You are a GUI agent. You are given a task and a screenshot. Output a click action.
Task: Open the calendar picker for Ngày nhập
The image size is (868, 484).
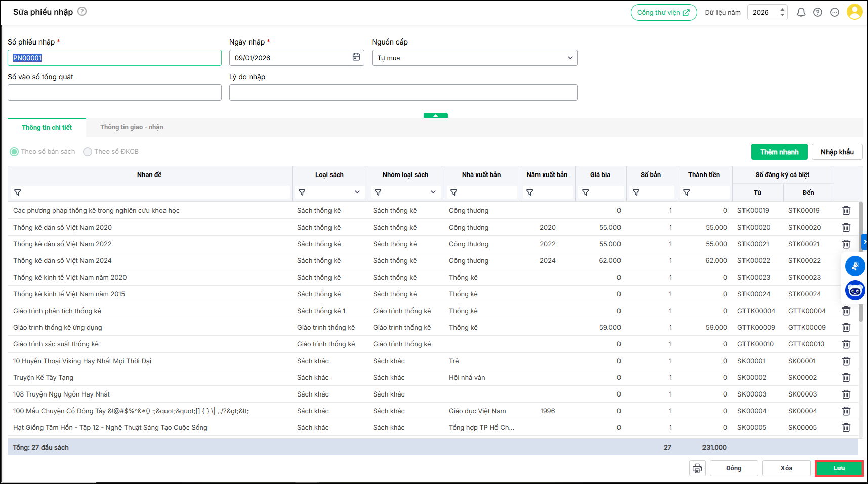click(356, 58)
